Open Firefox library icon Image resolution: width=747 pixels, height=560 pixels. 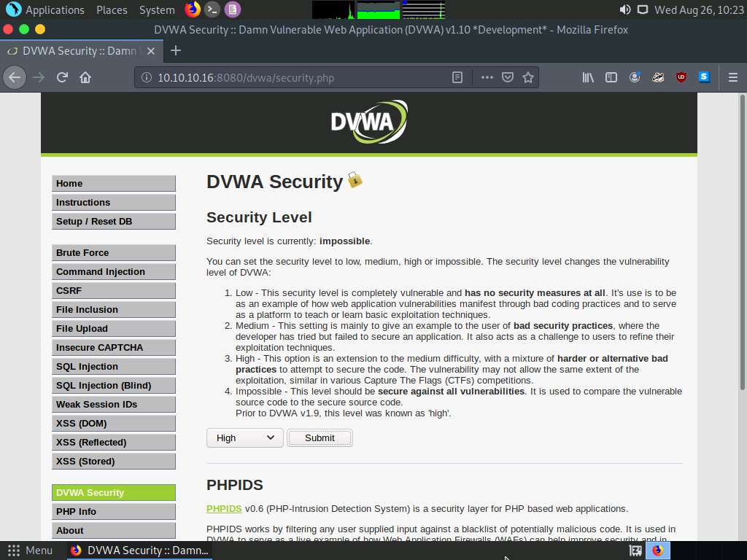point(588,77)
